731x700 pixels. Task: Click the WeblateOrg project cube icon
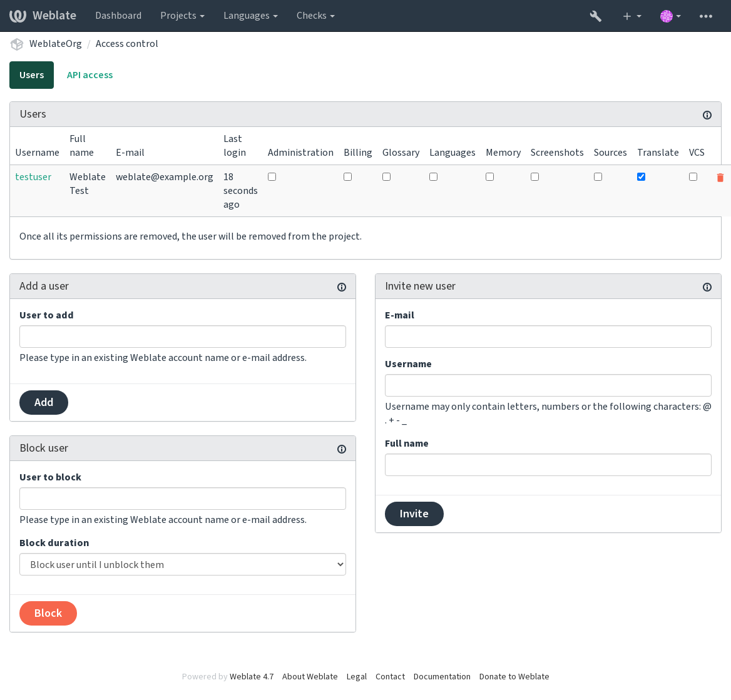(18, 44)
